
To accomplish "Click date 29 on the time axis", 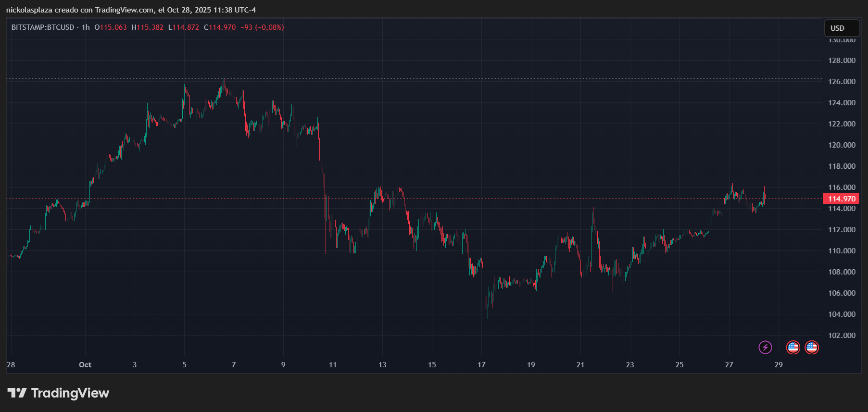I will tap(779, 365).
